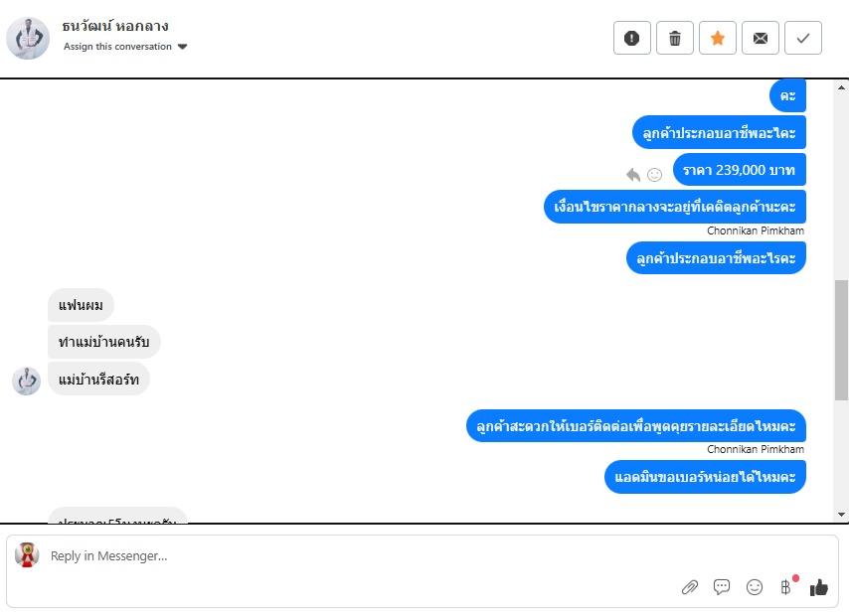
Task: Delete conversation using trash icon
Action: (675, 38)
